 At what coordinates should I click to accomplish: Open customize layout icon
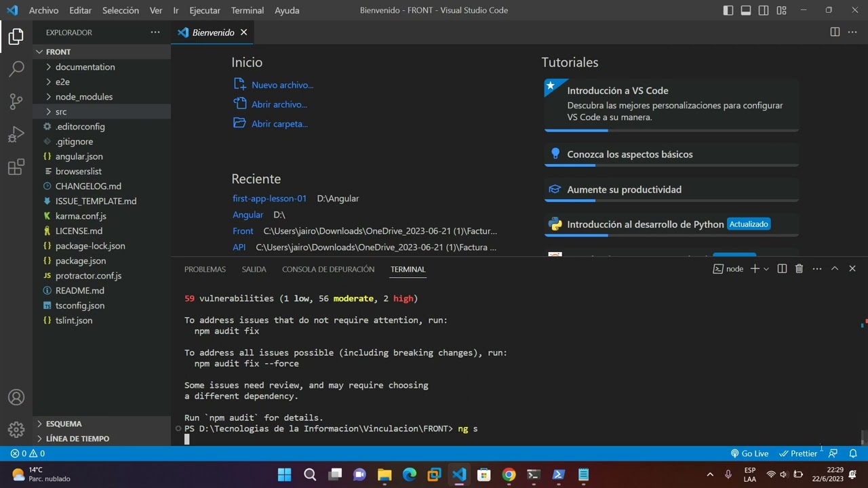[782, 10]
